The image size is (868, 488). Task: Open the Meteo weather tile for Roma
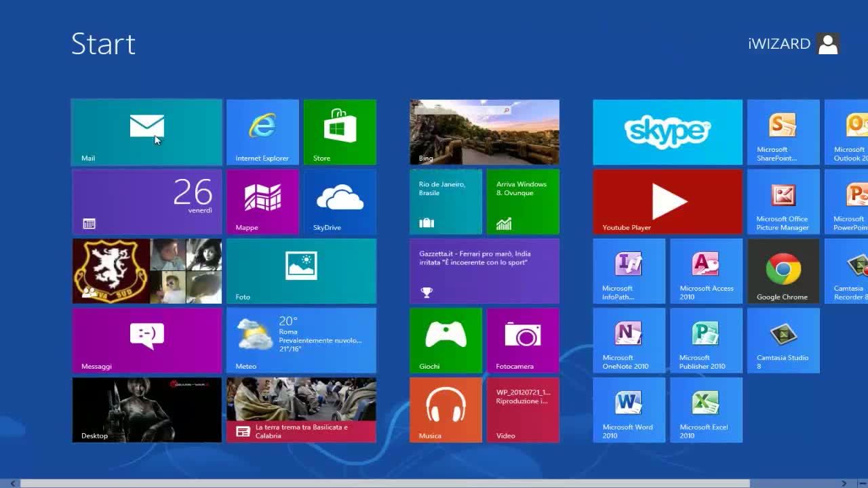coord(301,340)
